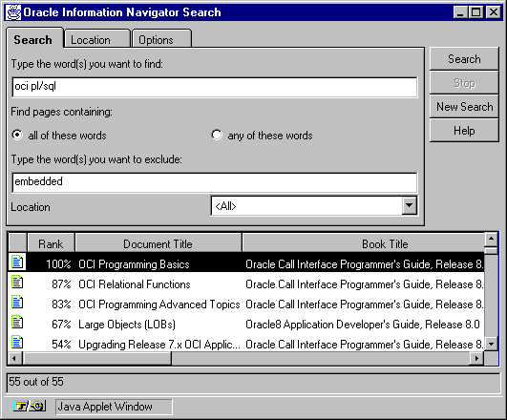This screenshot has height=420, width=507.
Task: Open Help
Action: (464, 131)
